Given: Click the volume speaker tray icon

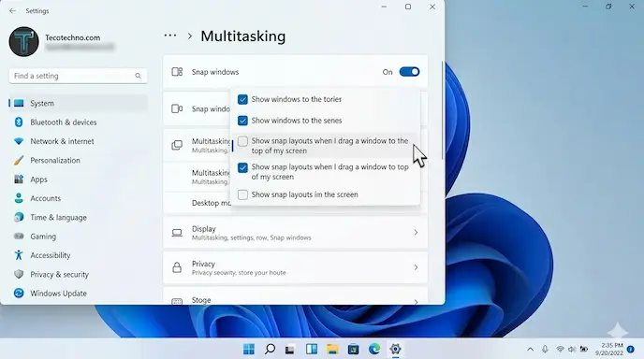Looking at the screenshot, I should tap(572, 349).
